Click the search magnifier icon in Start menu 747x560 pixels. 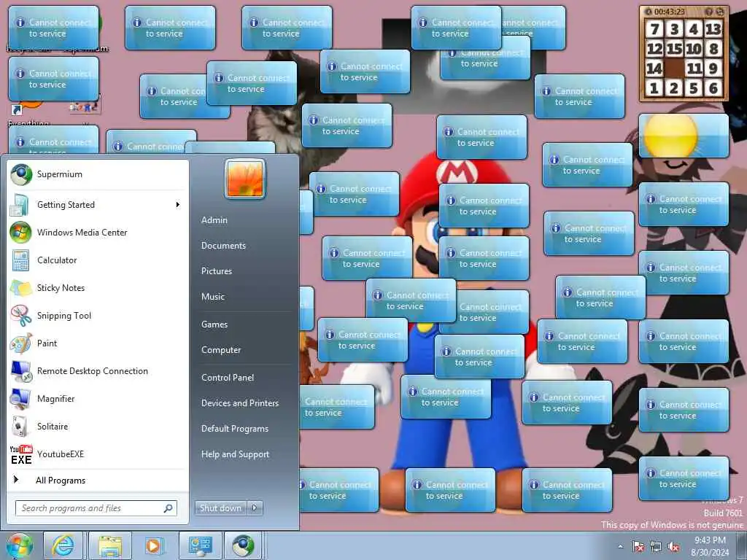(x=169, y=508)
